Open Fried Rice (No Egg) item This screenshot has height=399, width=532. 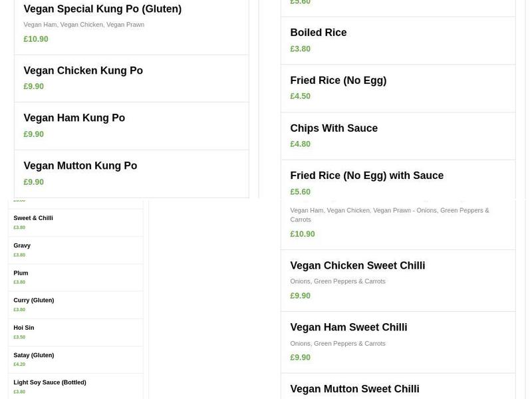coord(338,80)
